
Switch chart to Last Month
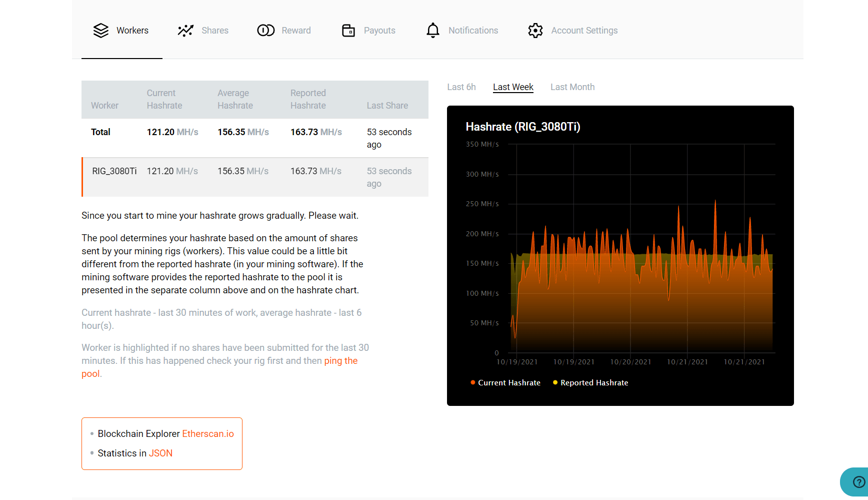point(572,87)
